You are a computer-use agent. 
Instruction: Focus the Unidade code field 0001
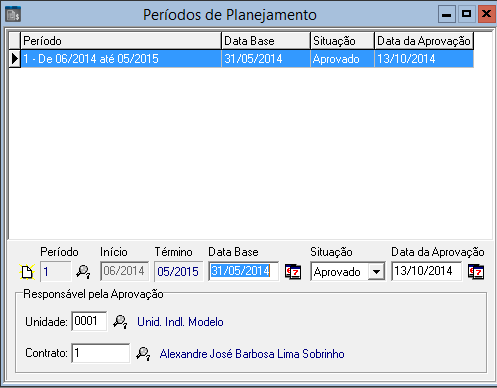coord(89,321)
